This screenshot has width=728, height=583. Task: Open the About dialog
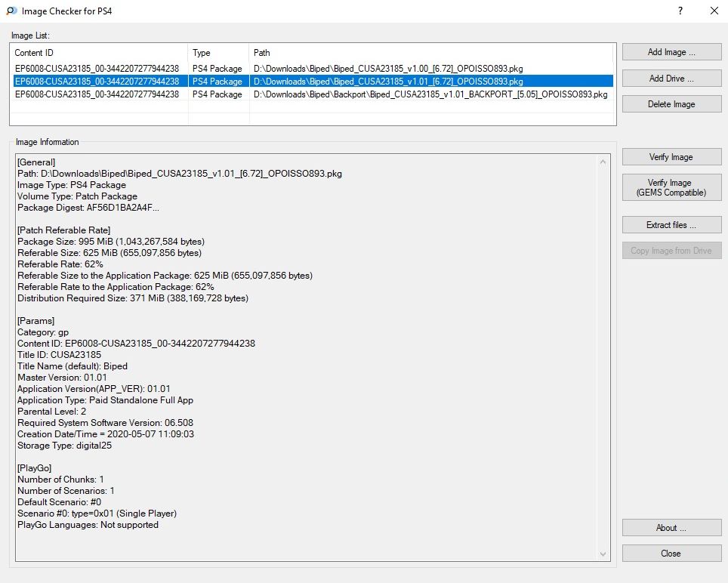point(671,528)
